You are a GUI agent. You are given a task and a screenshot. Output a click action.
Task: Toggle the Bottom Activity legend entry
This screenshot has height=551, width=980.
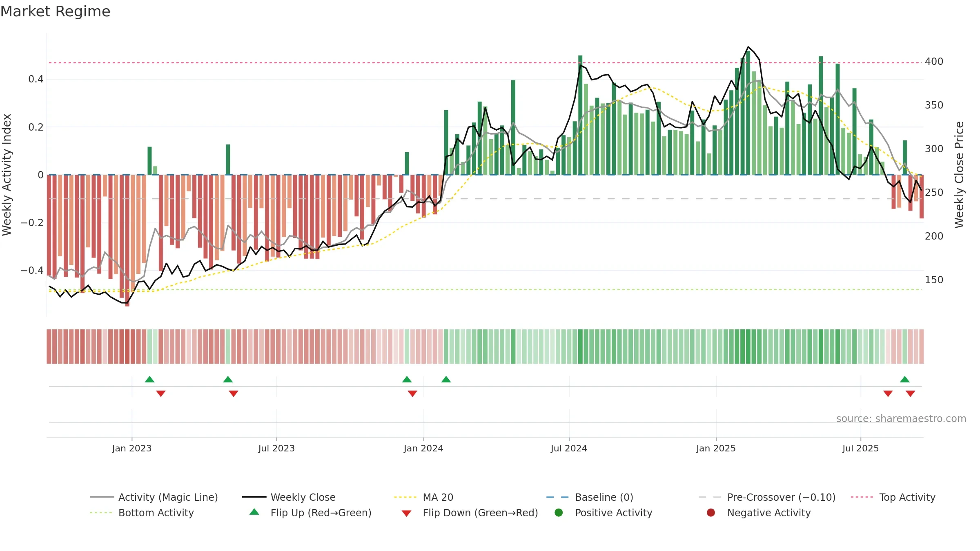[142, 513]
